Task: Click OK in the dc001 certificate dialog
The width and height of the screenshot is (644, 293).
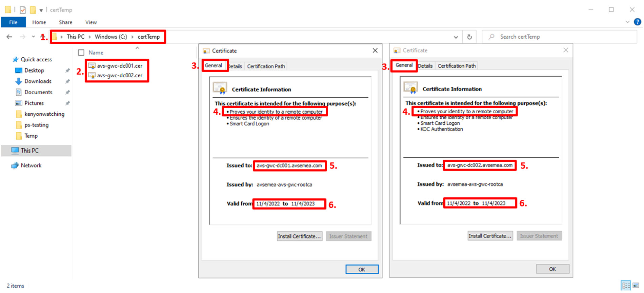Action: (362, 269)
